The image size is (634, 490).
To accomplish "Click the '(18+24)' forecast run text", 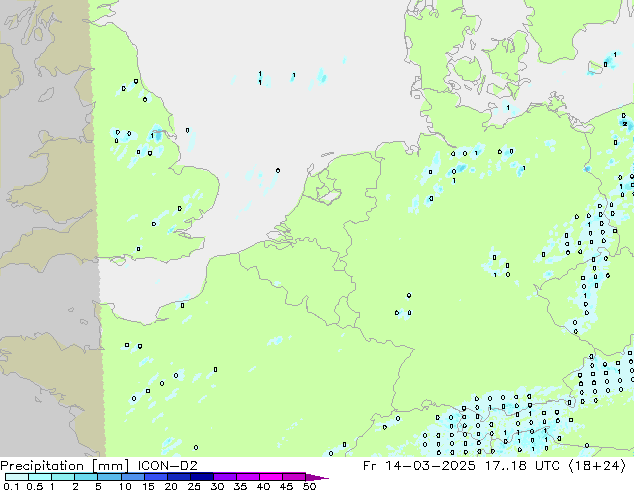I will (x=597, y=466).
